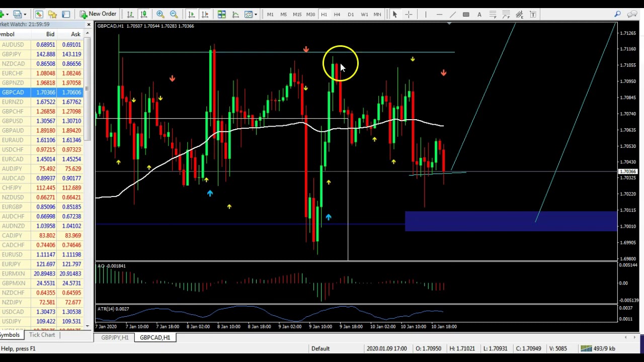Draw a horizontal line tool
The image size is (644, 362).
439,14
